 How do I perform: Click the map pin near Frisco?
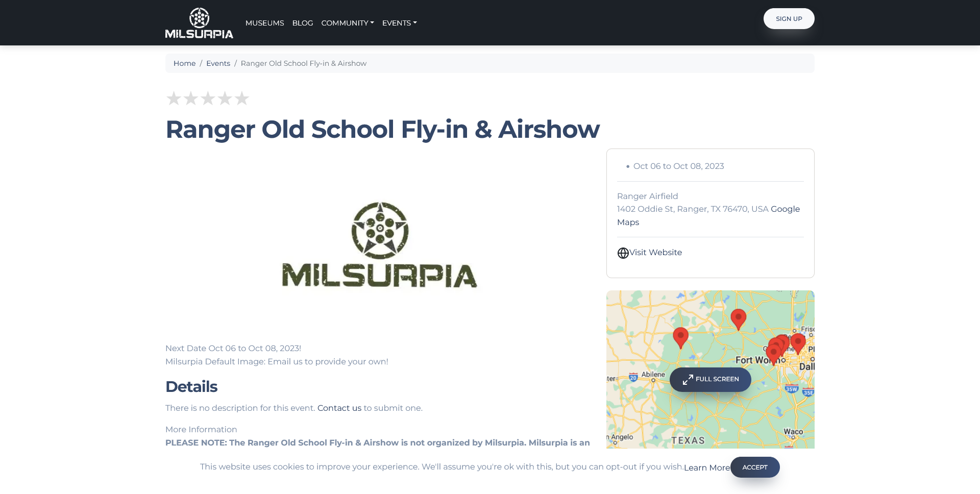click(x=798, y=343)
